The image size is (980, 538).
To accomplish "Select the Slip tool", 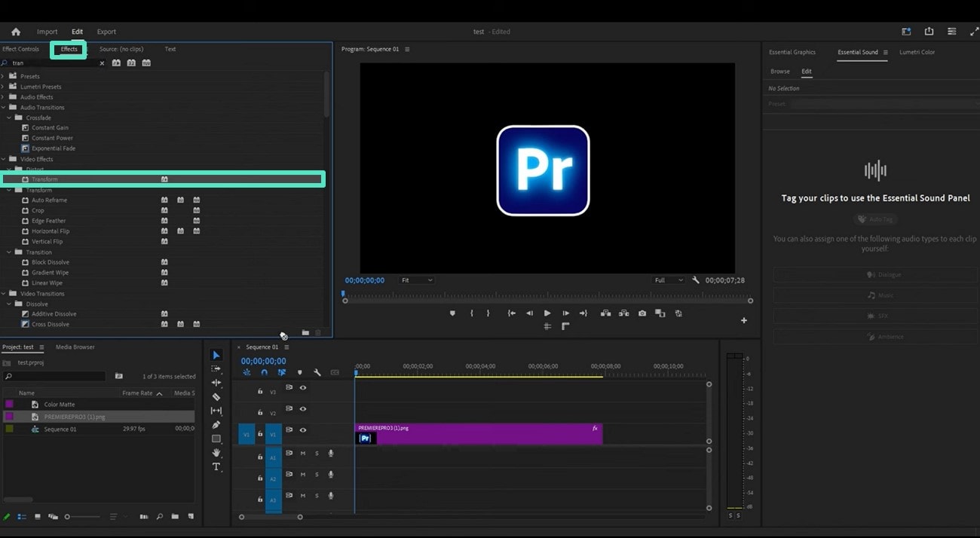I will [216, 411].
